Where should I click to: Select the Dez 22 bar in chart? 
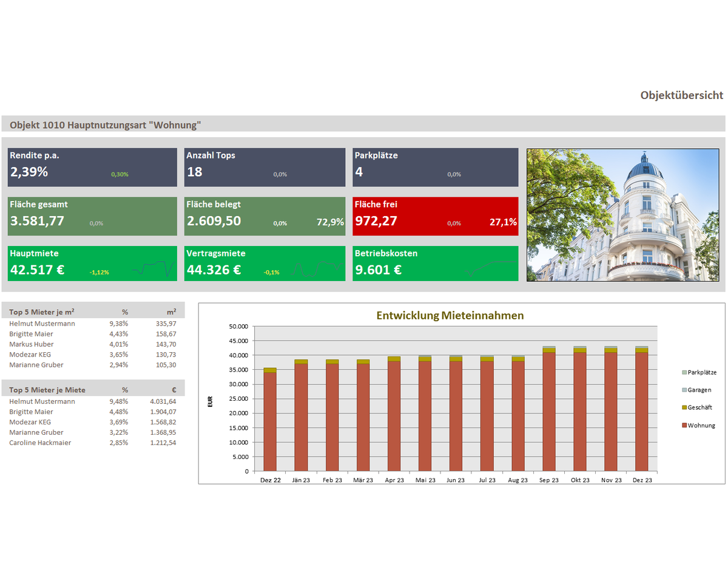pos(270,422)
